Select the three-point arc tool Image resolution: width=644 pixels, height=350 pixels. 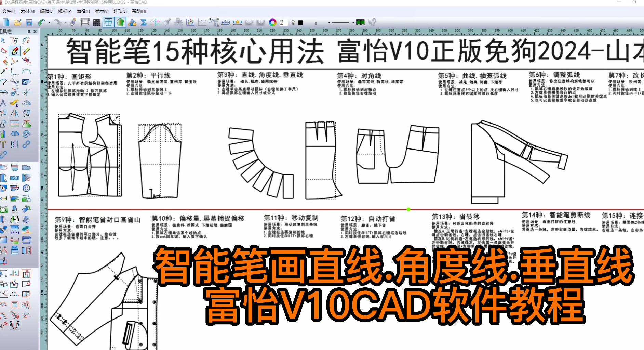click(26, 72)
